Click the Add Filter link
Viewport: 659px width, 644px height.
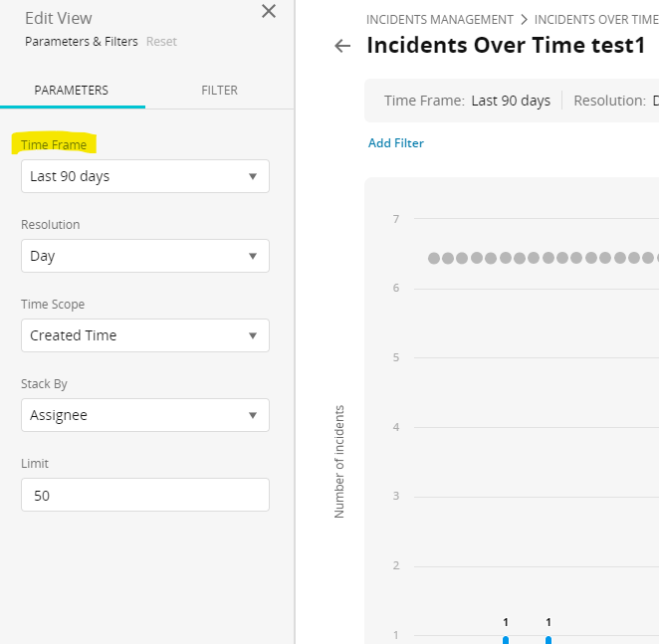click(x=396, y=143)
